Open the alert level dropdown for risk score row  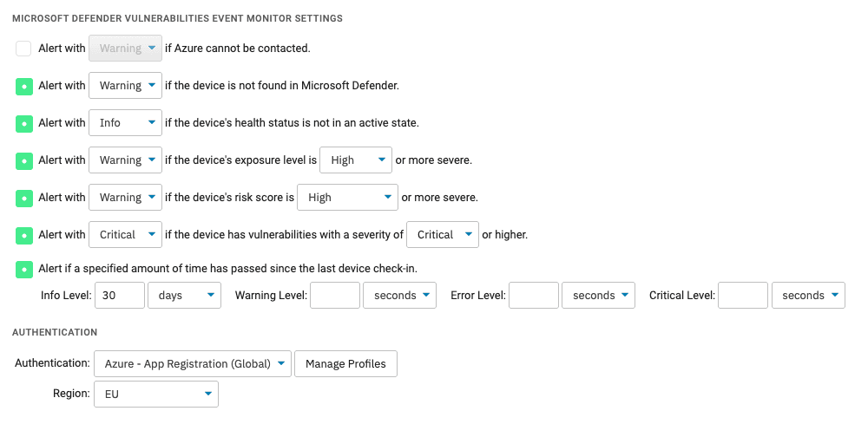(126, 198)
